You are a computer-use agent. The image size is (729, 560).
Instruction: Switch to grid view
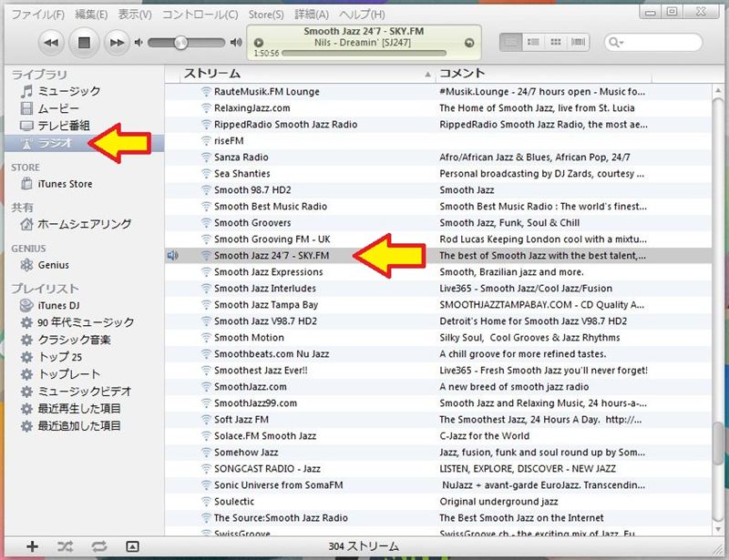point(555,42)
